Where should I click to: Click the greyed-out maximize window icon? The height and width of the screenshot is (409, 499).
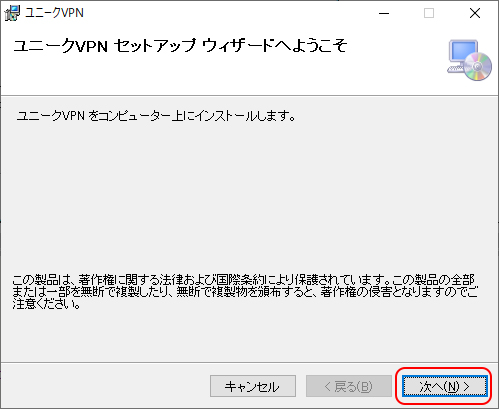click(x=429, y=13)
